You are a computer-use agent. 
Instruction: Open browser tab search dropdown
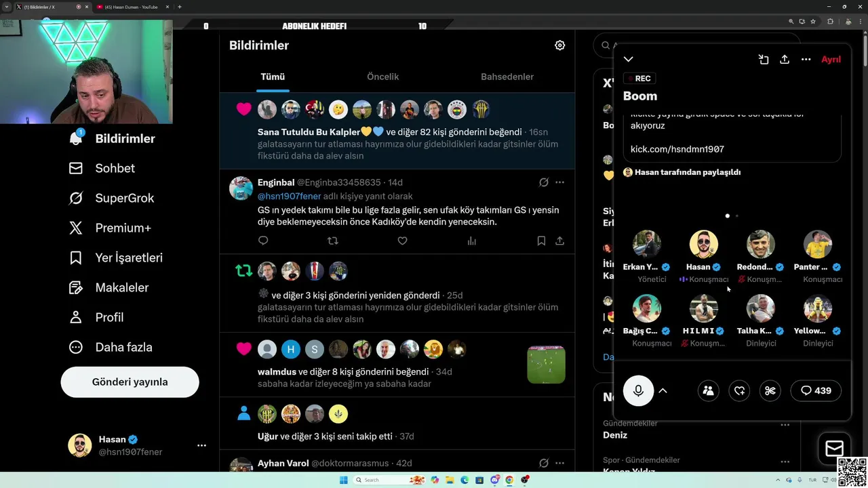pos(6,7)
